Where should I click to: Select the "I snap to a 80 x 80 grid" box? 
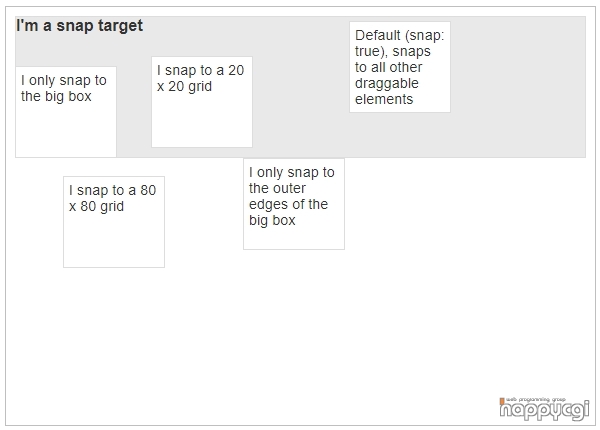coord(114,222)
